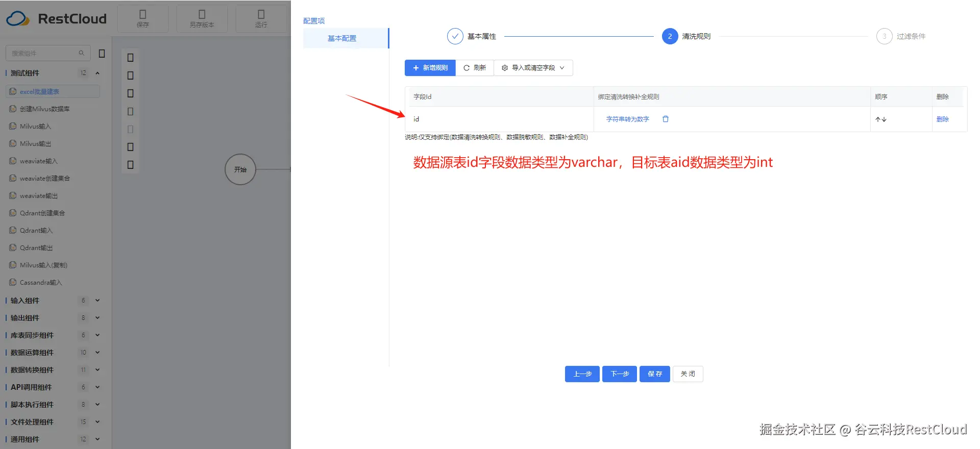Viewport: 980px width, 449px height.
Task: Click the 删除 link in the id row
Action: [x=942, y=119]
